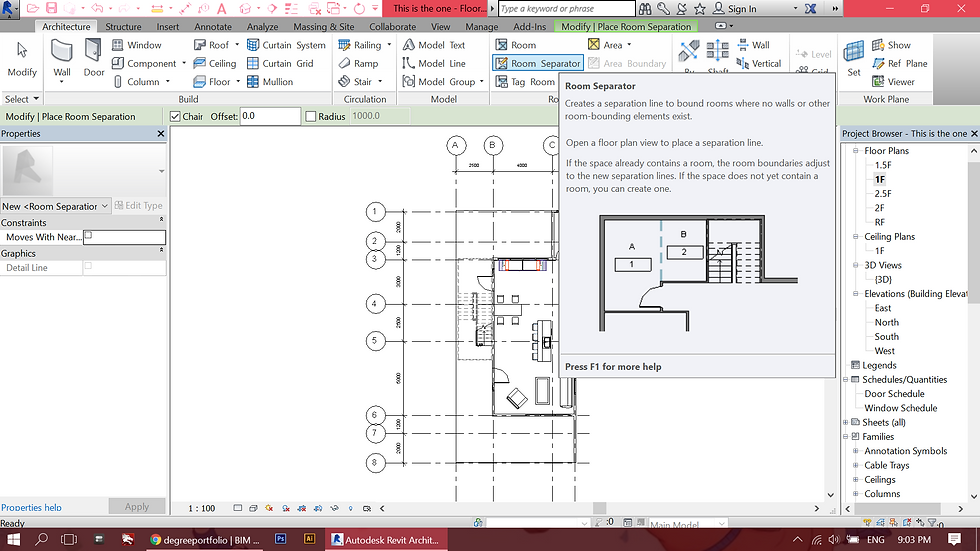Expand the Component dropdown arrow
The width and height of the screenshot is (980, 551).
[184, 63]
